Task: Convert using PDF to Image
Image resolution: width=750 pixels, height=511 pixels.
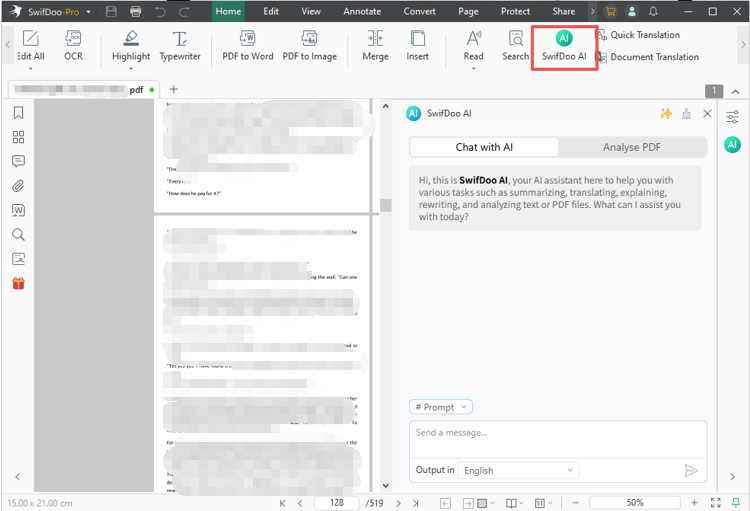Action: point(309,45)
